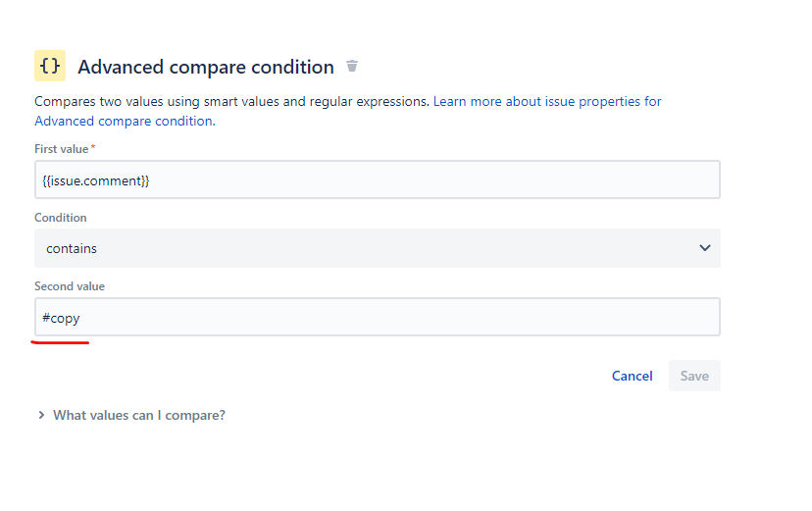This screenshot has height=511, width=812.
Task: Click the 'Condition' field label
Action: (61, 218)
